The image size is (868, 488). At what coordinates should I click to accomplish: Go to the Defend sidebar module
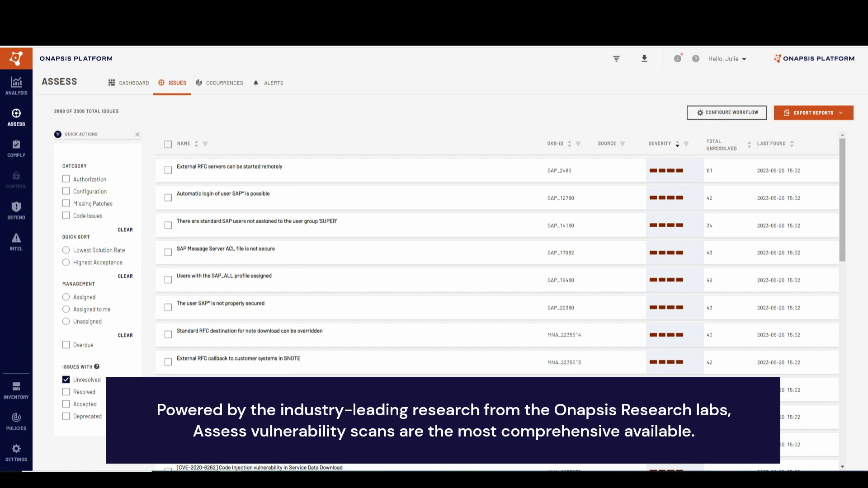point(16,211)
